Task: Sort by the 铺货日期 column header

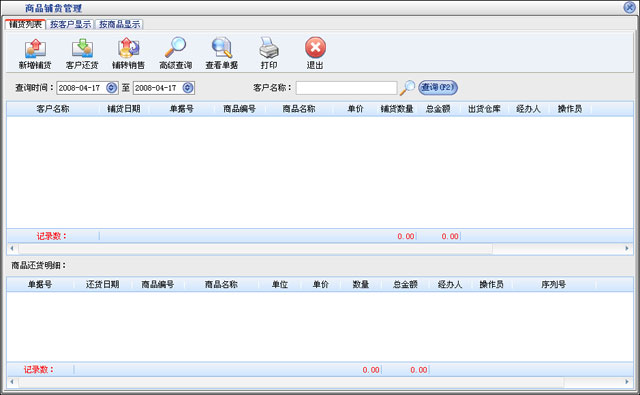Action: (x=124, y=109)
